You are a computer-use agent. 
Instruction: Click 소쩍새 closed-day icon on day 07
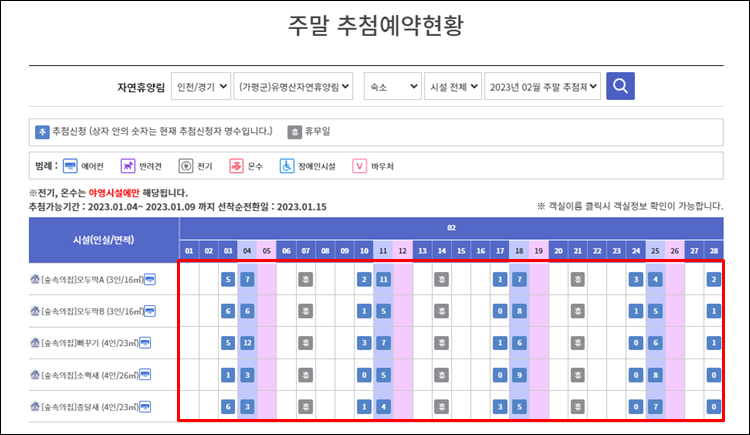(306, 375)
